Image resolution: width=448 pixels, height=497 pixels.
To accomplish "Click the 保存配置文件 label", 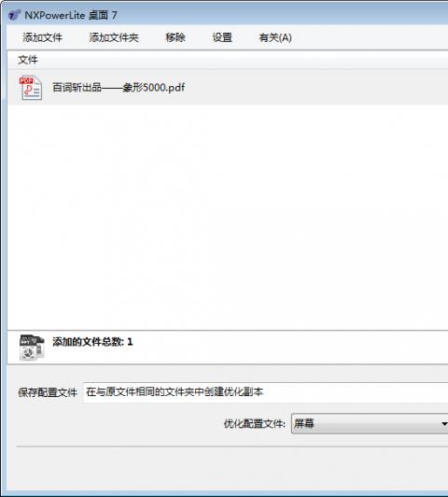I will pyautogui.click(x=48, y=392).
